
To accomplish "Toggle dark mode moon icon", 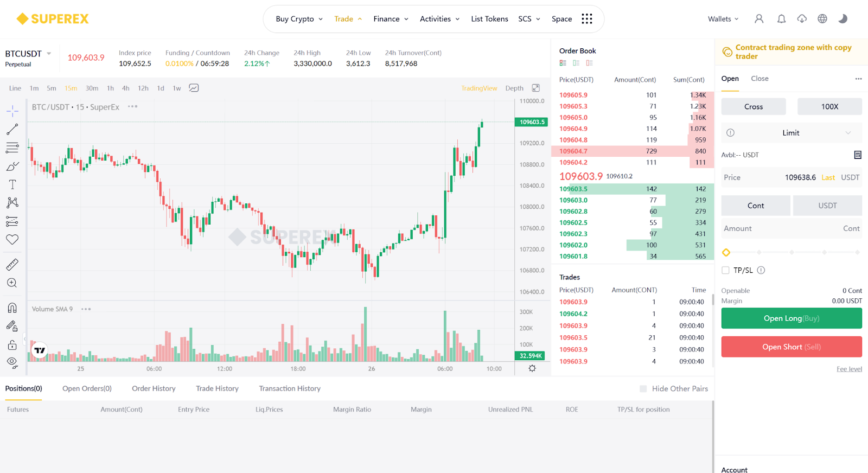I will coord(843,19).
